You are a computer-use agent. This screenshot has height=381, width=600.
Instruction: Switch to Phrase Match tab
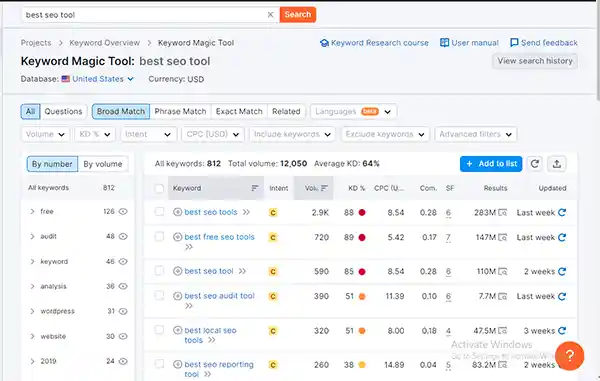pyautogui.click(x=180, y=111)
